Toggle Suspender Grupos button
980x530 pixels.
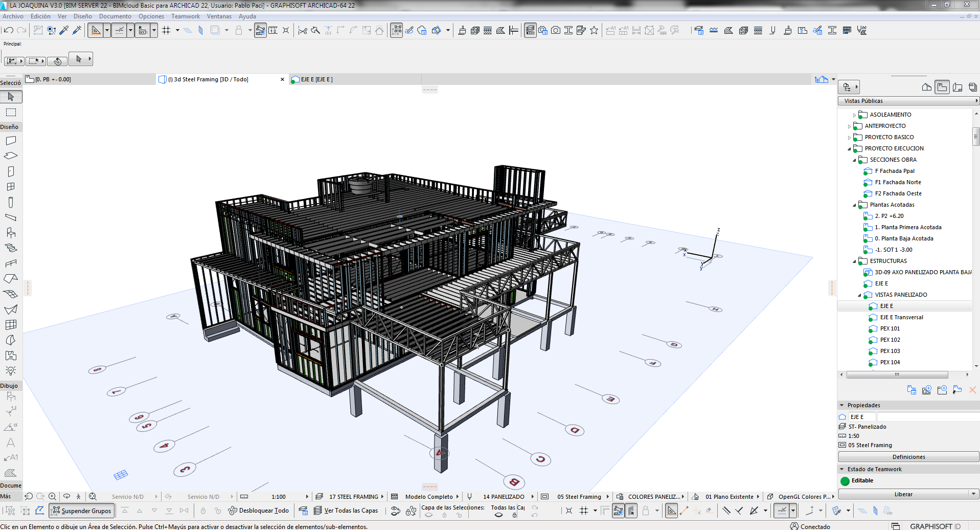(x=81, y=511)
